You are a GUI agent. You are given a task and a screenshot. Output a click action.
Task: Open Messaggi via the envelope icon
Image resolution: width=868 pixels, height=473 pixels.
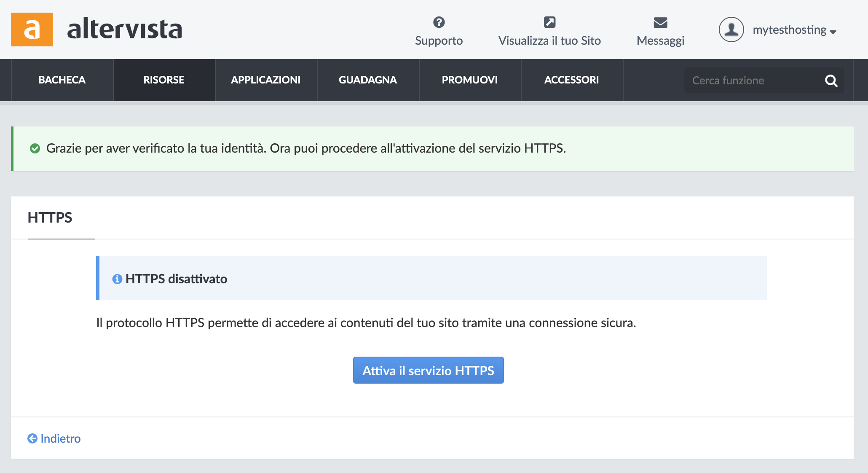tap(660, 22)
